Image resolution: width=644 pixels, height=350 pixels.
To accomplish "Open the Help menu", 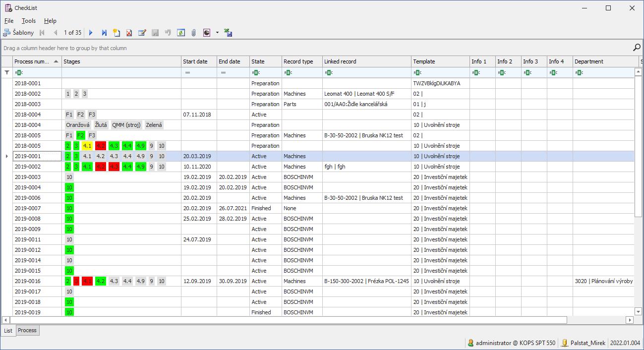I will pos(50,21).
